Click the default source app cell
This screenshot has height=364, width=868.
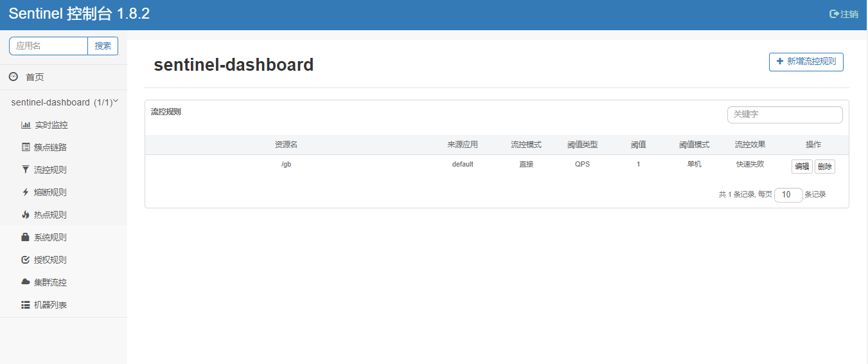pyautogui.click(x=463, y=164)
